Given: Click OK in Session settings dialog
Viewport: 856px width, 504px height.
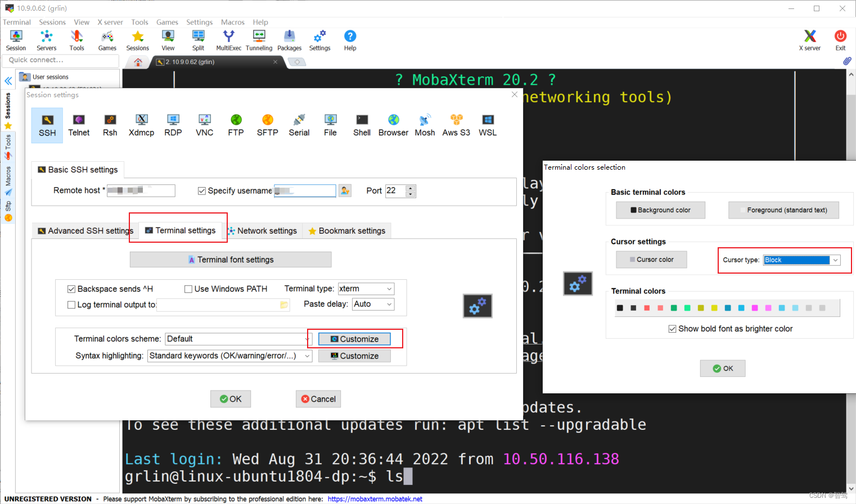Looking at the screenshot, I should [231, 399].
